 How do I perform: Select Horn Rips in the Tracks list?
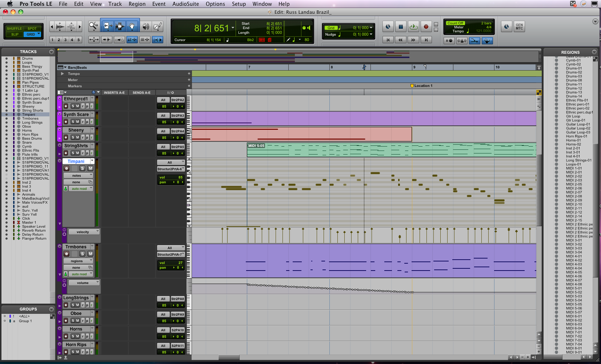pos(30,135)
